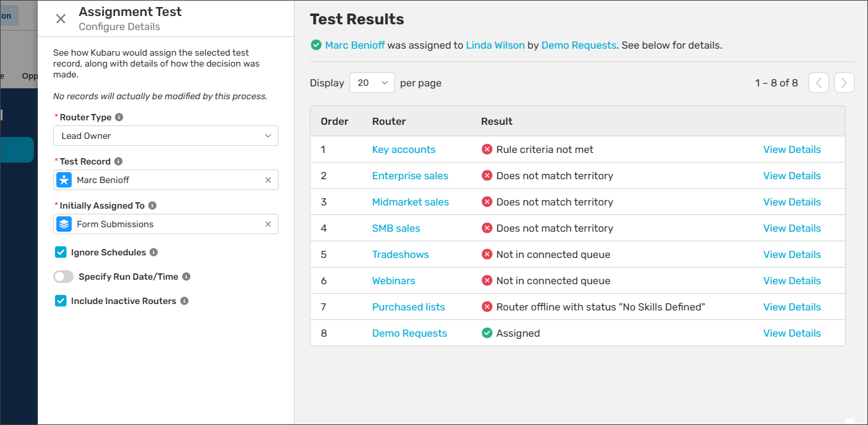Click the Test Record info icon
868x425 pixels.
point(118,162)
